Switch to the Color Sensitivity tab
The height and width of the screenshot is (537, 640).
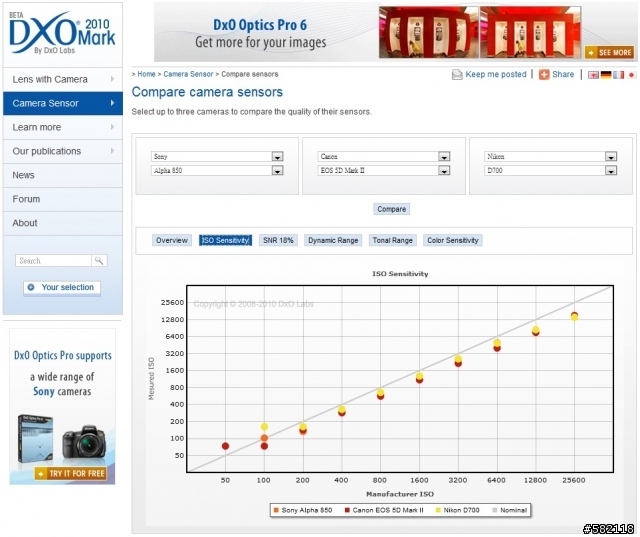point(453,240)
